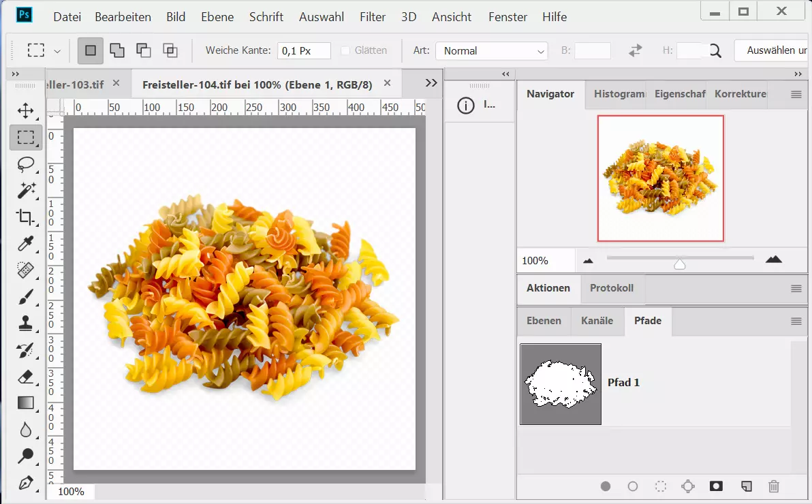Viewport: 812px width, 504px height.
Task: Close the Freisteller-104.tif document tab
Action: click(x=388, y=83)
